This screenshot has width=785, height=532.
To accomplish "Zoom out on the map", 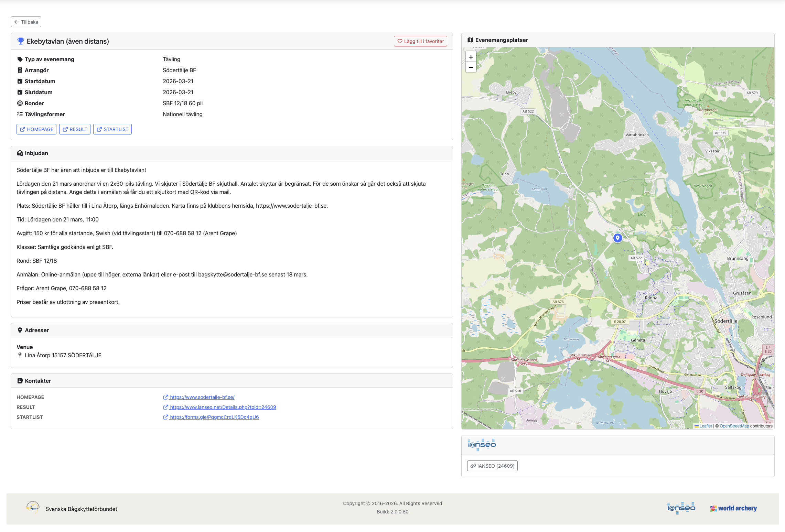I will click(471, 67).
